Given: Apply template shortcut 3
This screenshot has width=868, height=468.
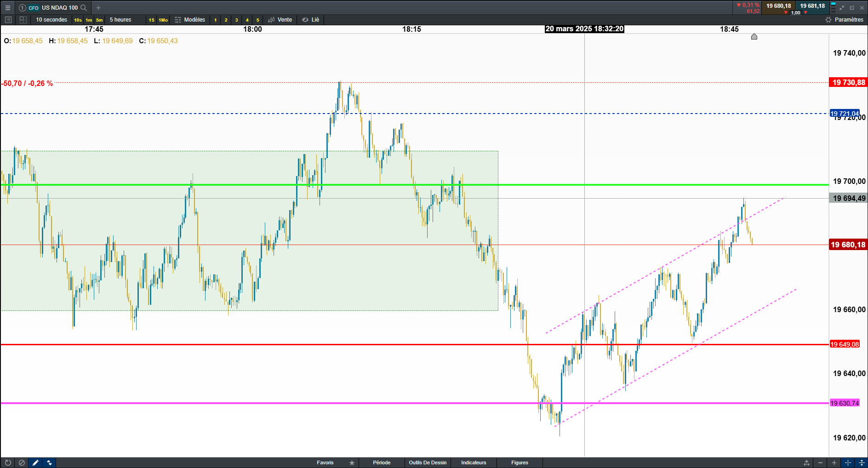Looking at the screenshot, I should click(236, 20).
